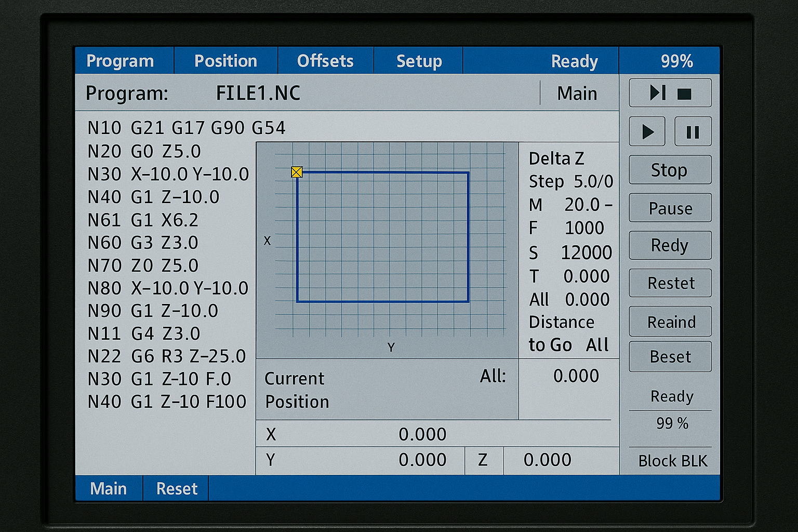The image size is (798, 532).
Task: Open the Offsets tab
Action: click(325, 61)
